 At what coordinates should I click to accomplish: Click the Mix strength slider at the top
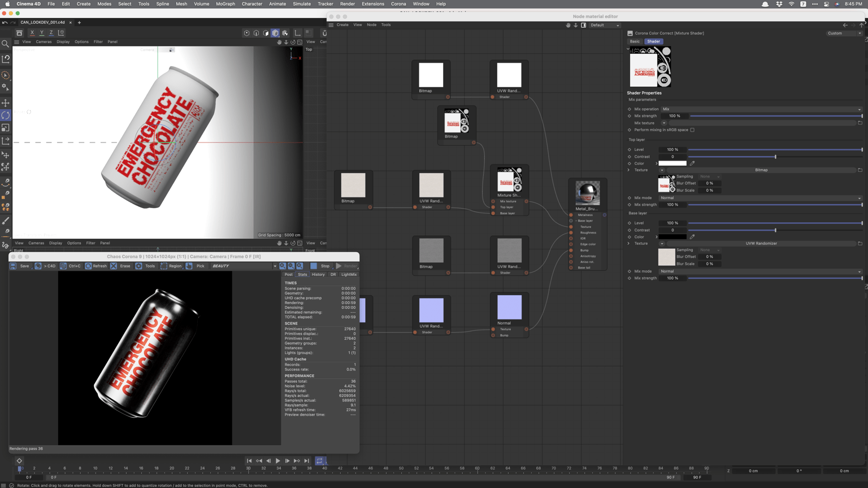776,116
